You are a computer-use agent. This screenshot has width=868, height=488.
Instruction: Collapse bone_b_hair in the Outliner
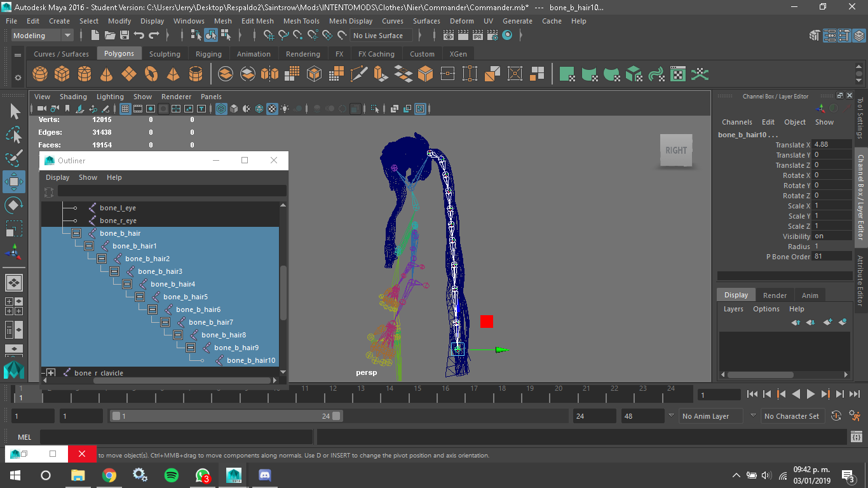coord(76,233)
